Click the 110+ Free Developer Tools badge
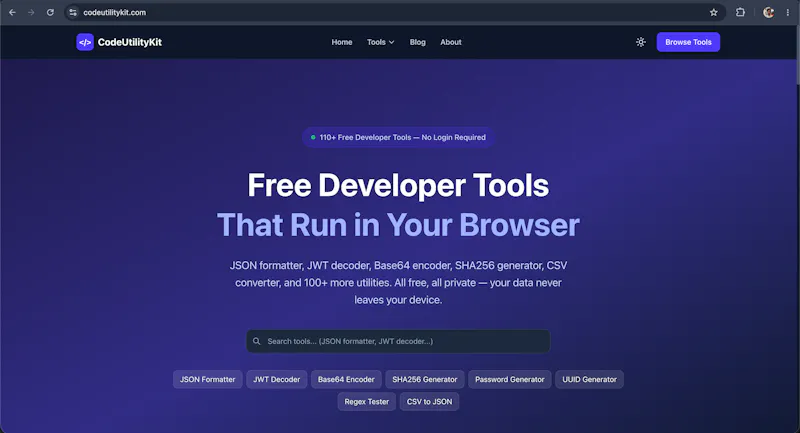This screenshot has height=433, width=800. [x=398, y=137]
